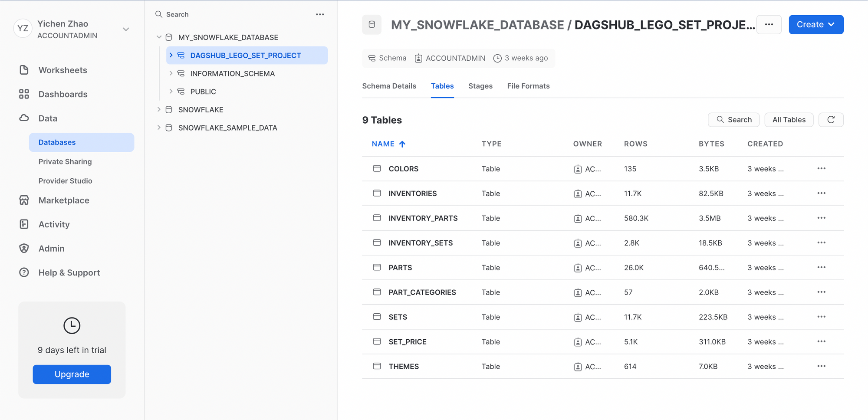Expand the DAGSHUB_LEGO_SET_PROJECT schema node
Image resolution: width=868 pixels, height=420 pixels.
(171, 55)
